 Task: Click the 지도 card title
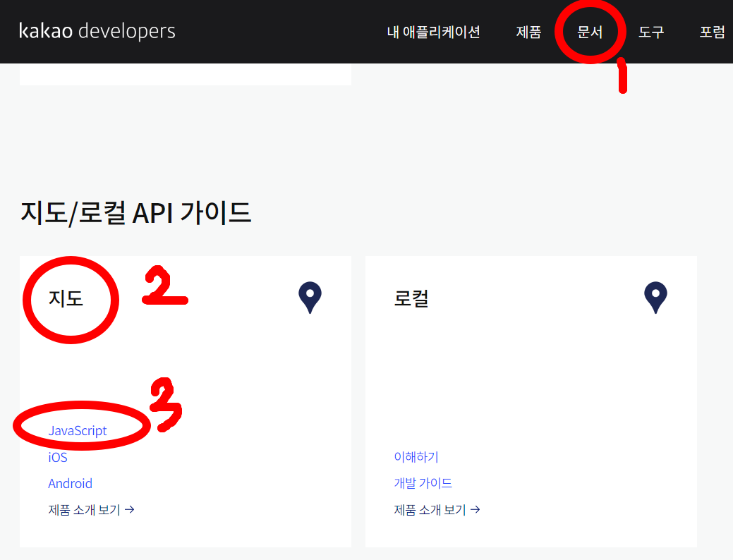[x=66, y=298]
